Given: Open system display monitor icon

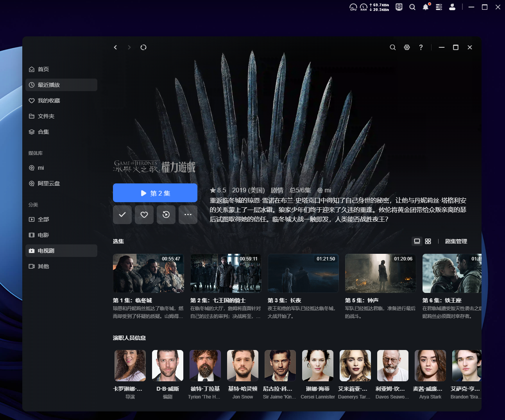Looking at the screenshot, I should click(399, 7).
